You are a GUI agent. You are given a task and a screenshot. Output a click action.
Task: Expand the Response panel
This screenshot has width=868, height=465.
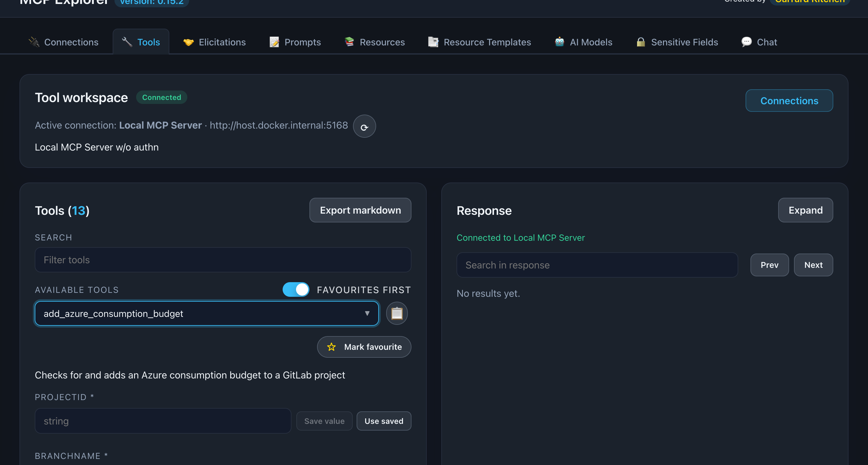click(x=805, y=210)
